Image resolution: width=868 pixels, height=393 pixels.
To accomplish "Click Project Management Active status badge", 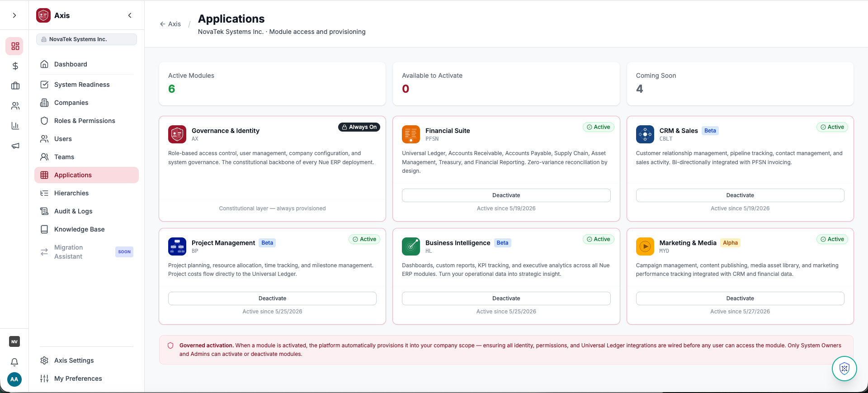I will coord(364,239).
